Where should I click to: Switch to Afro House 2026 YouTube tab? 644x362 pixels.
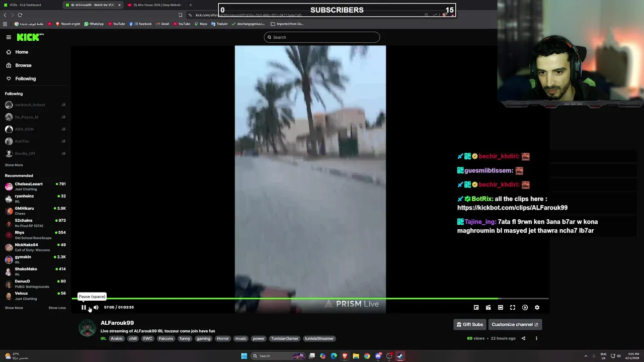(x=156, y=5)
